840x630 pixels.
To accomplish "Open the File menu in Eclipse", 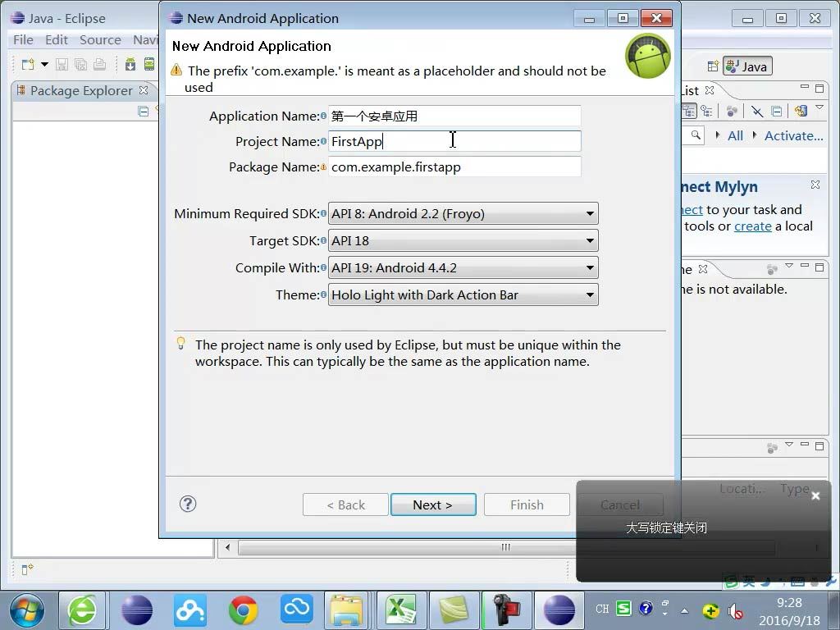I will point(23,40).
